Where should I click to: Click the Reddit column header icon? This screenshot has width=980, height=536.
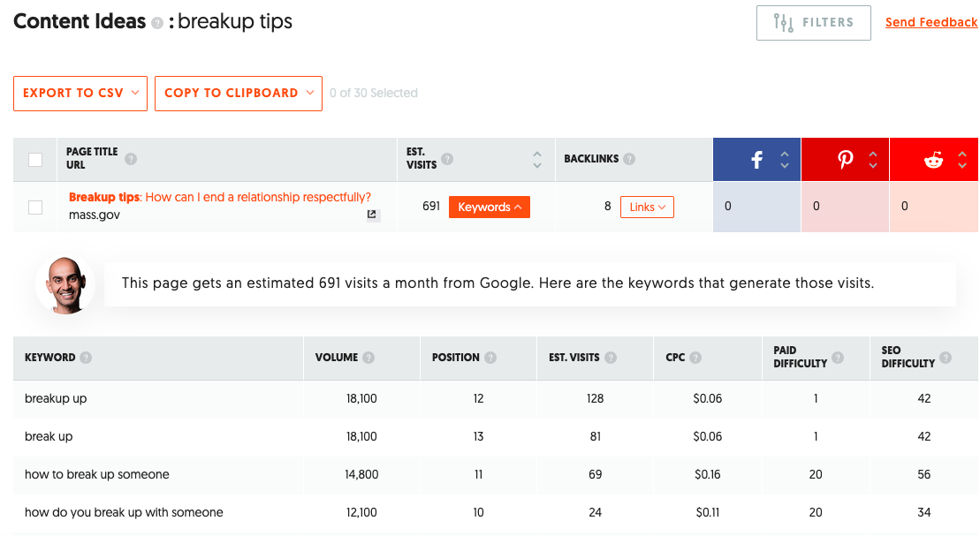coord(934,160)
